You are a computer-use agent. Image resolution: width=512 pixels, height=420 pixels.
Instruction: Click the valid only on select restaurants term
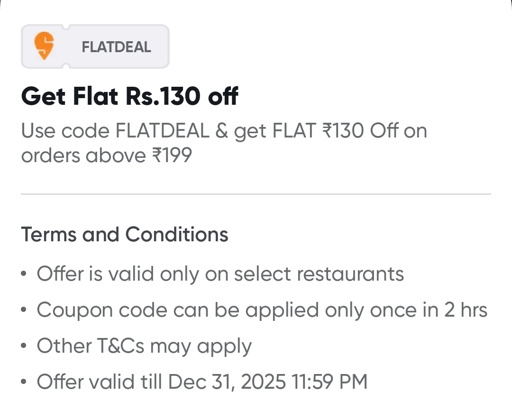pos(220,274)
